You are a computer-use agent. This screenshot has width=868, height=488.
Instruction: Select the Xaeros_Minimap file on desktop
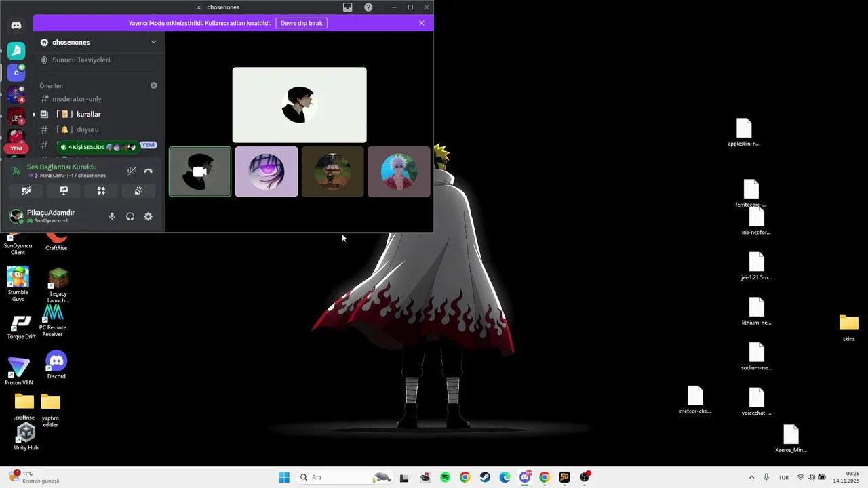click(x=791, y=439)
